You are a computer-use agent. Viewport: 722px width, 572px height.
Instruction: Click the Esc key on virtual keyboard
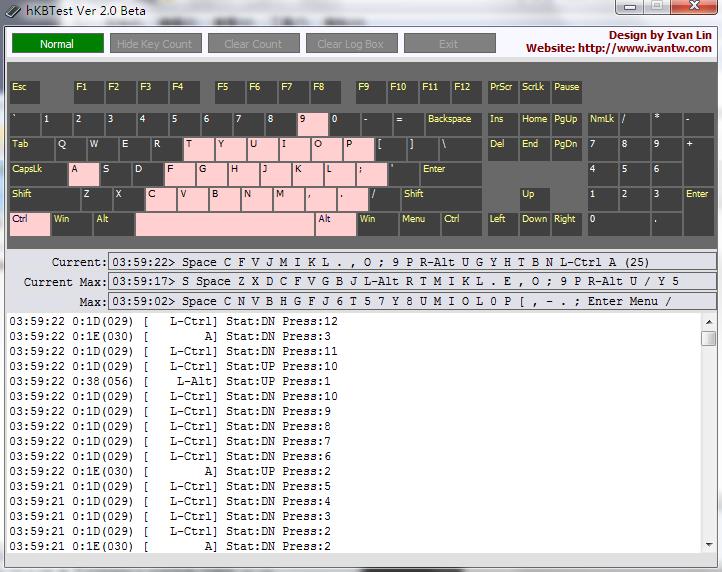point(25,92)
